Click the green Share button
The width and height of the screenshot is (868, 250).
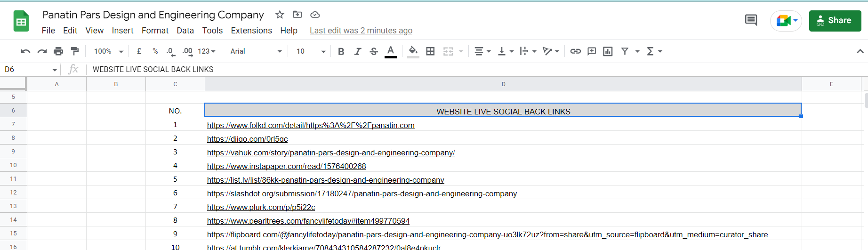[x=835, y=21]
